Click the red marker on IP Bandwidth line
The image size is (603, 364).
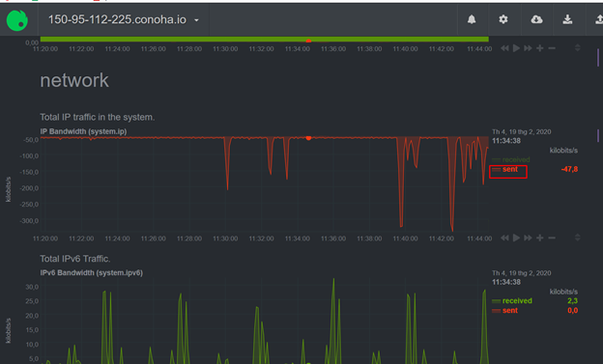pyautogui.click(x=308, y=138)
